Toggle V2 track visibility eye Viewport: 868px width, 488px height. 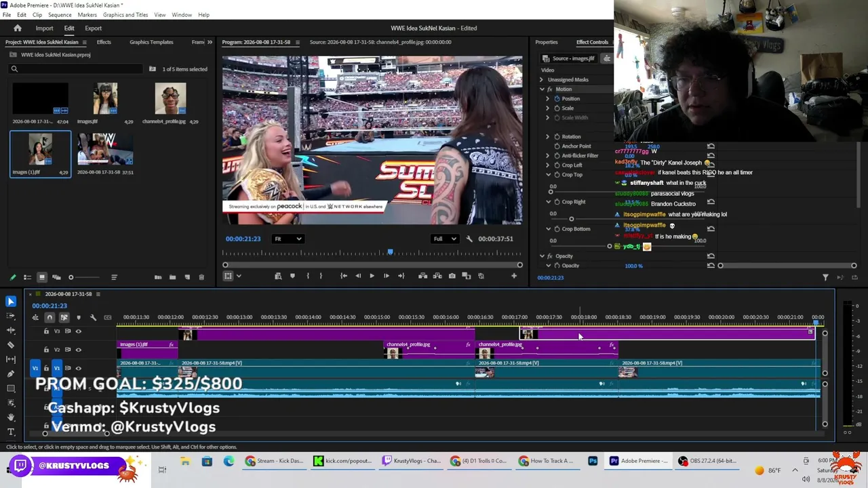(79, 350)
